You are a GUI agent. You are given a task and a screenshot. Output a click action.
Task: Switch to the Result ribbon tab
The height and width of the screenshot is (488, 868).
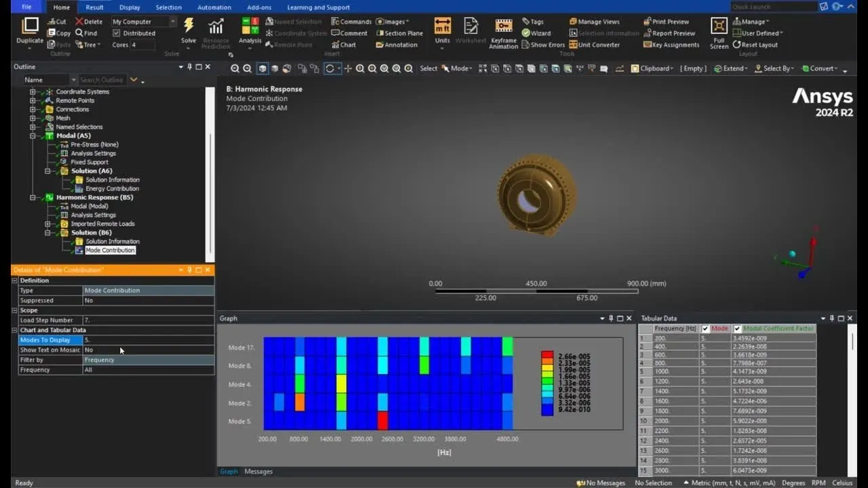(94, 7)
